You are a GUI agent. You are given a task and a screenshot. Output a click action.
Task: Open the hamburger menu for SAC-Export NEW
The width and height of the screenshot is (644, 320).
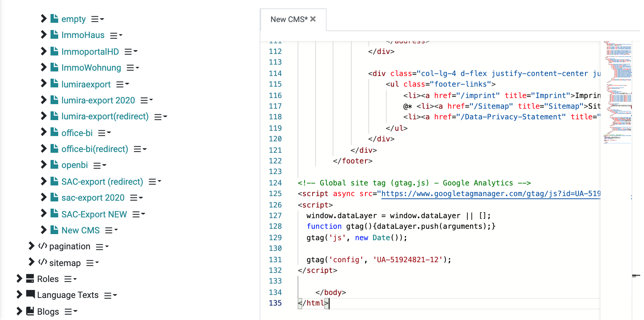pyautogui.click(x=139, y=214)
